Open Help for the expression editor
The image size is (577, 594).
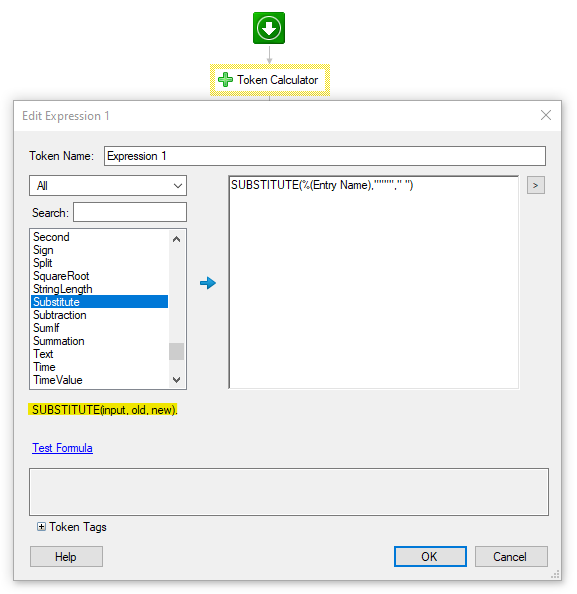tap(66, 556)
